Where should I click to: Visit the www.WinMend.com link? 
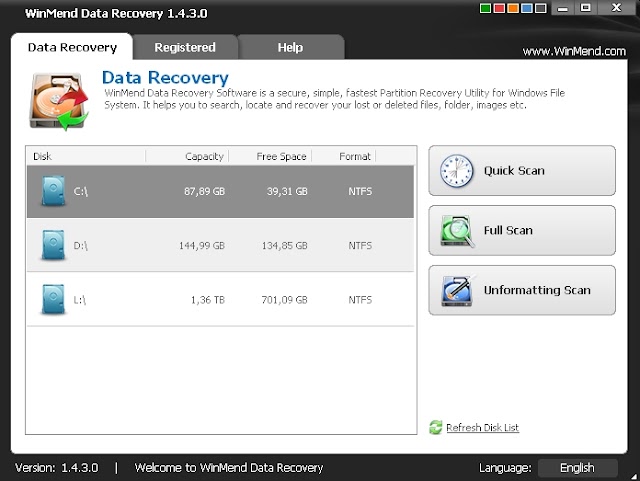[574, 51]
